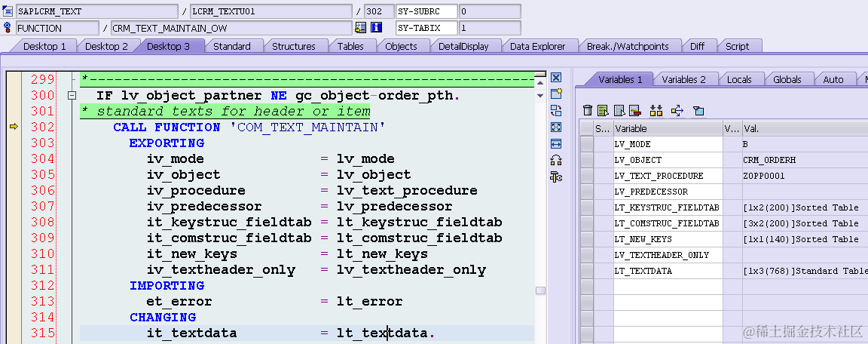Click the bottom tool-sidebar icon with red letters
The image size is (868, 344).
[556, 177]
